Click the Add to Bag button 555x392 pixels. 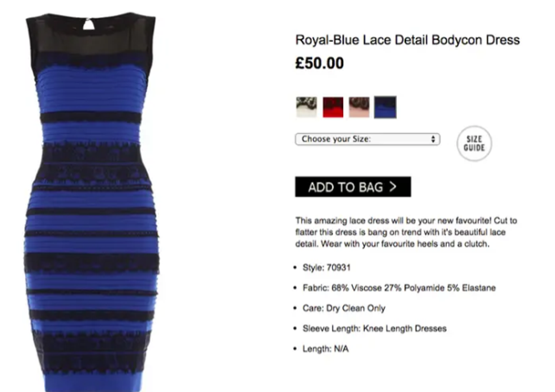(x=353, y=186)
